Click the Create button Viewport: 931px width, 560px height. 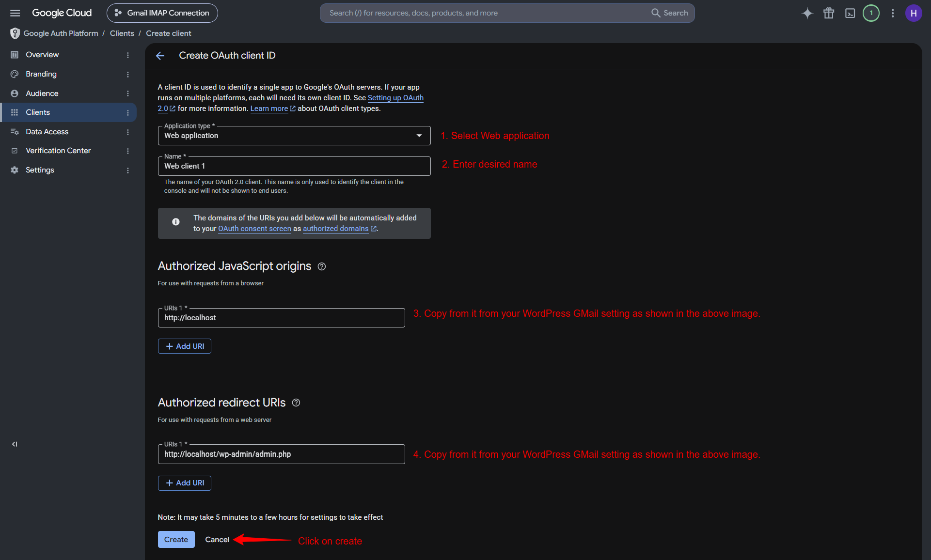pos(176,540)
